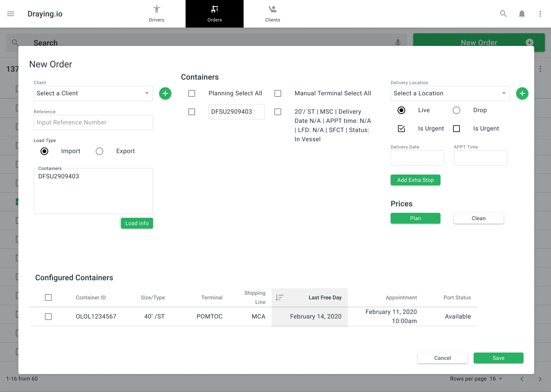
Task: Open the hamburger navigation menu
Action: 11,14
